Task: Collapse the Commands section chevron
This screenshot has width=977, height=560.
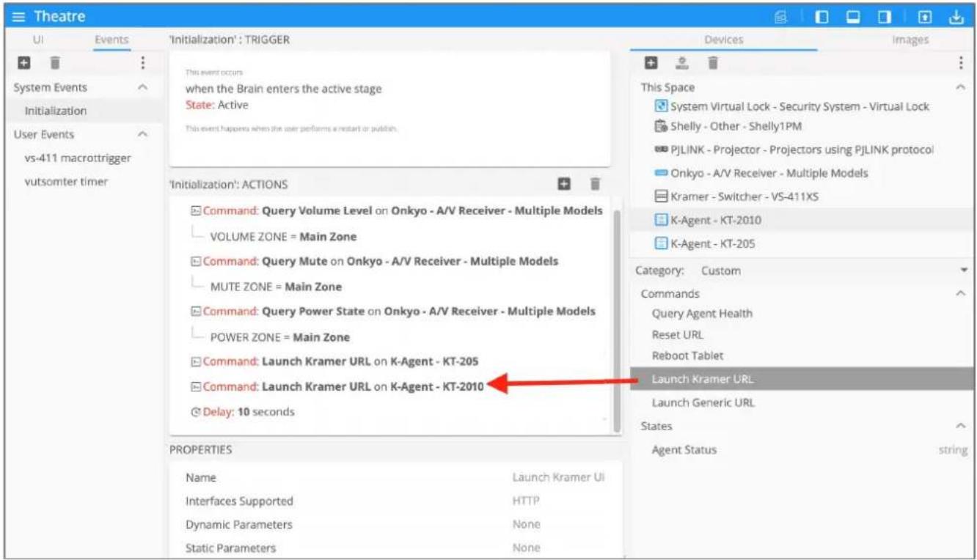Action: (961, 293)
